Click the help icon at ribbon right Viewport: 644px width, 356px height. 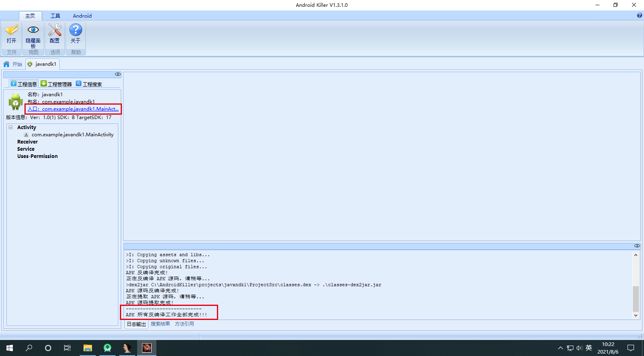click(x=639, y=15)
